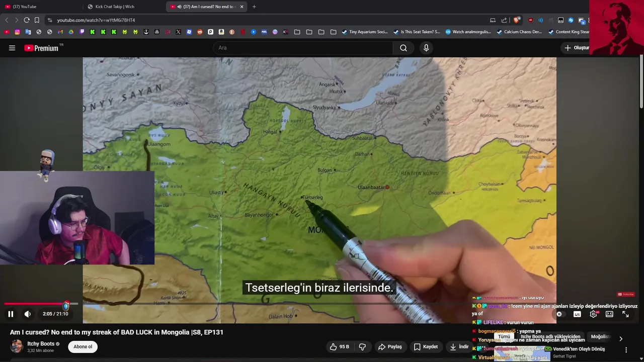Click the Brave Shields lion icon
Image resolution: width=644 pixels, height=362 pixels.
point(517,20)
